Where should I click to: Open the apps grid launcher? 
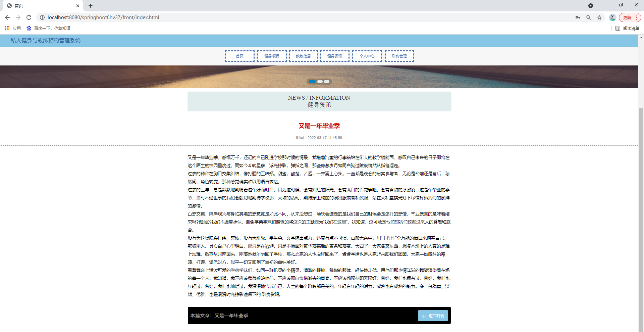point(7,28)
